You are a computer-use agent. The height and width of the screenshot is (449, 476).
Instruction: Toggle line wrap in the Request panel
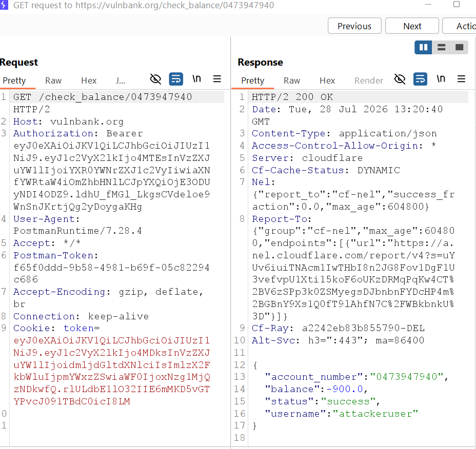176,79
